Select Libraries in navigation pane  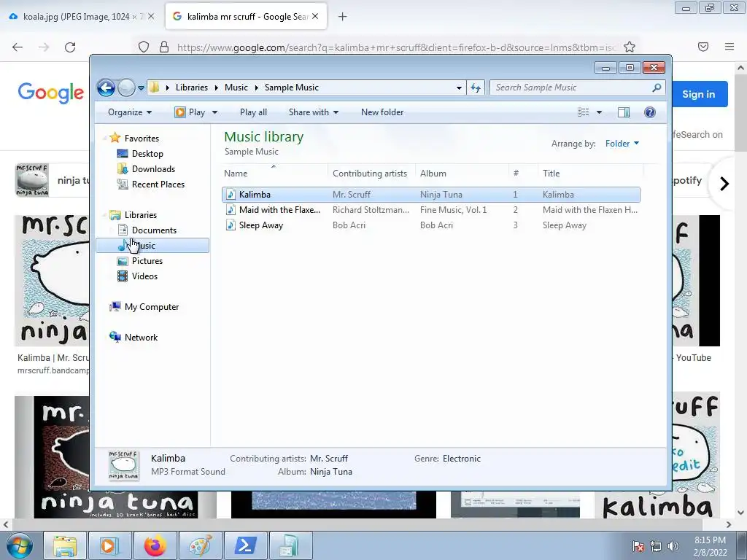click(141, 215)
